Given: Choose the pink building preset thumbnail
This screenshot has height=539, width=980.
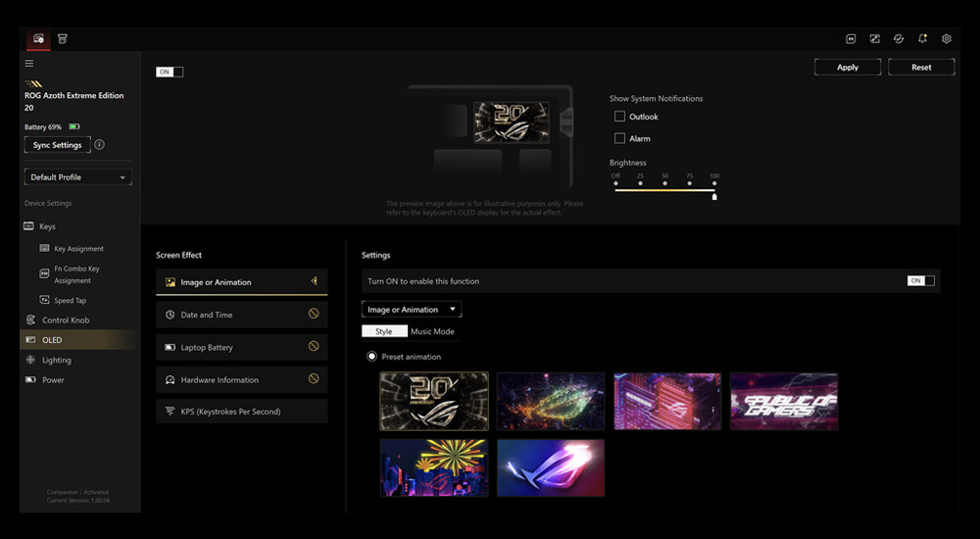Looking at the screenshot, I should click(667, 401).
